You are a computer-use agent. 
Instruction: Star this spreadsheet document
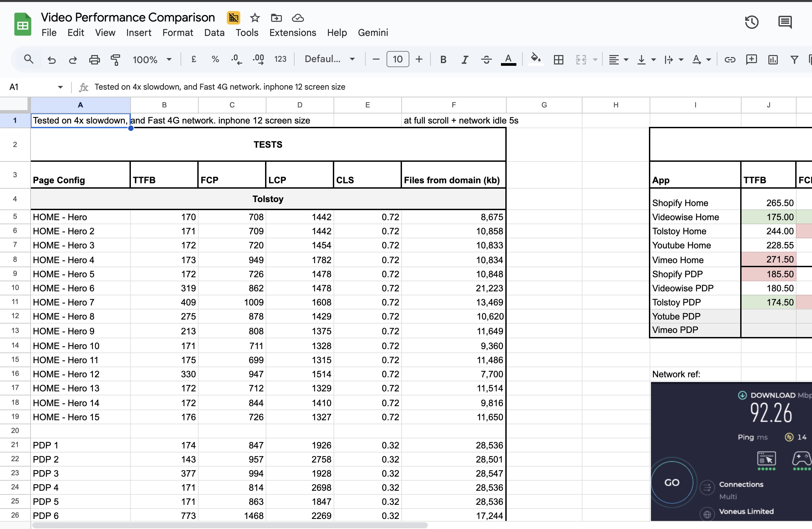point(255,18)
